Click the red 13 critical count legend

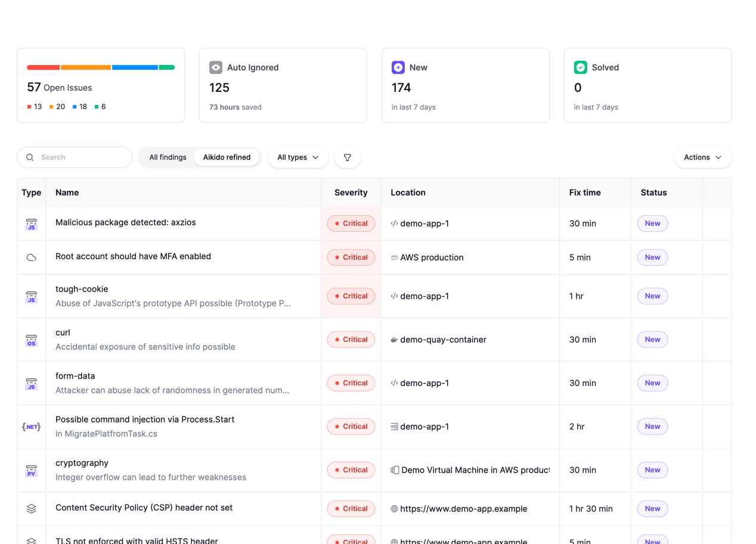(35, 107)
